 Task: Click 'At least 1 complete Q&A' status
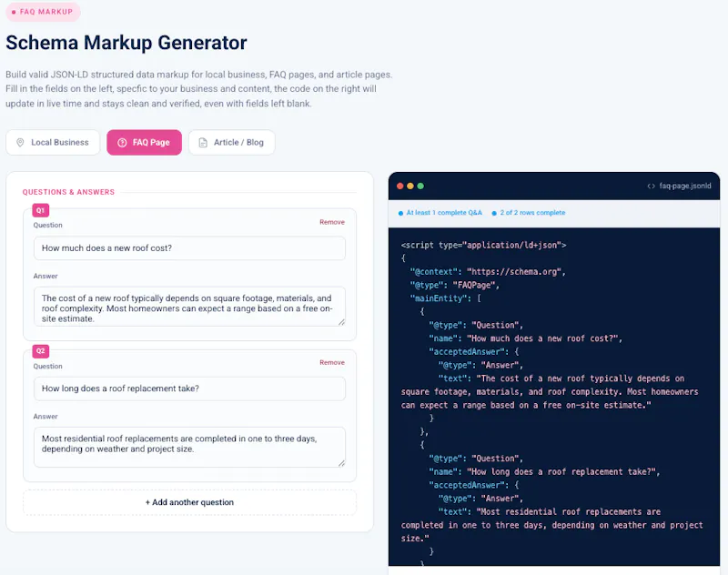click(440, 213)
